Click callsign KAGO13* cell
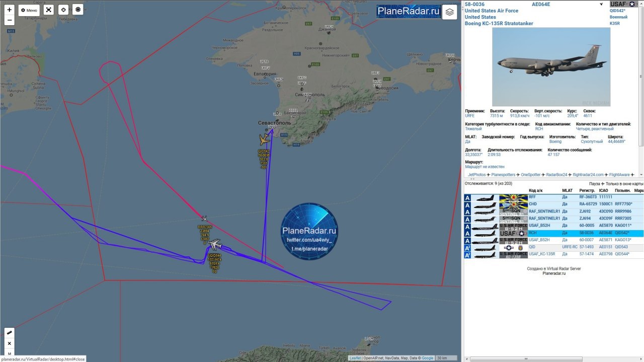 pyautogui.click(x=623, y=240)
